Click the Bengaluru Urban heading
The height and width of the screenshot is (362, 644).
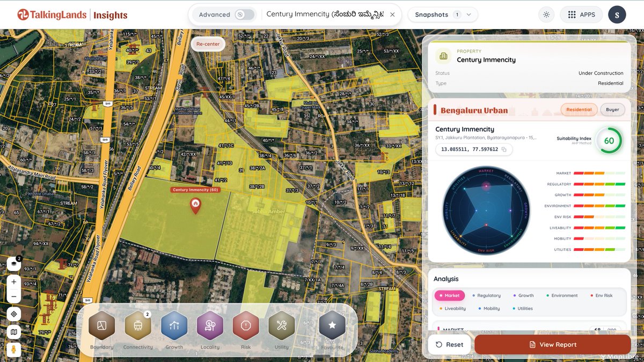pyautogui.click(x=474, y=110)
